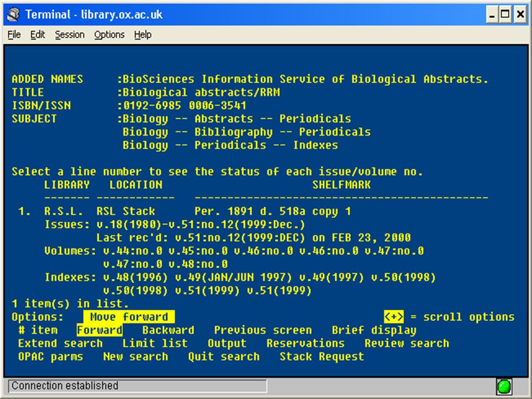
Task: Choose Brief display option
Action: pos(374,330)
